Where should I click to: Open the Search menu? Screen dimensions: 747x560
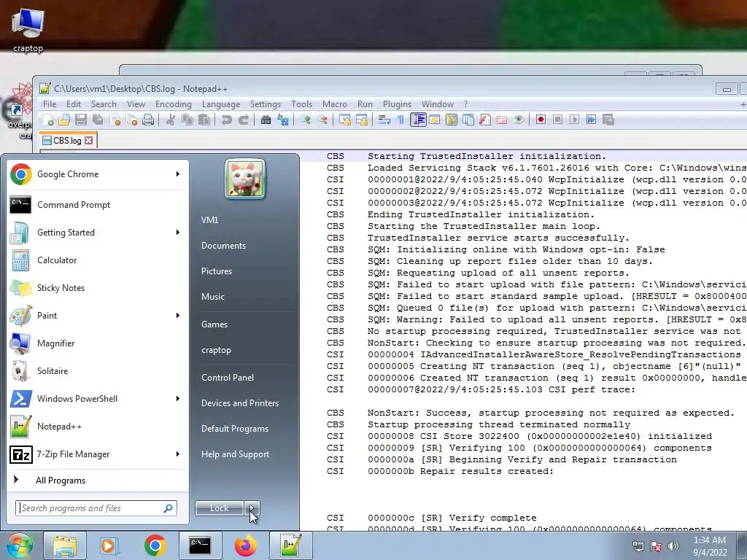point(104,104)
